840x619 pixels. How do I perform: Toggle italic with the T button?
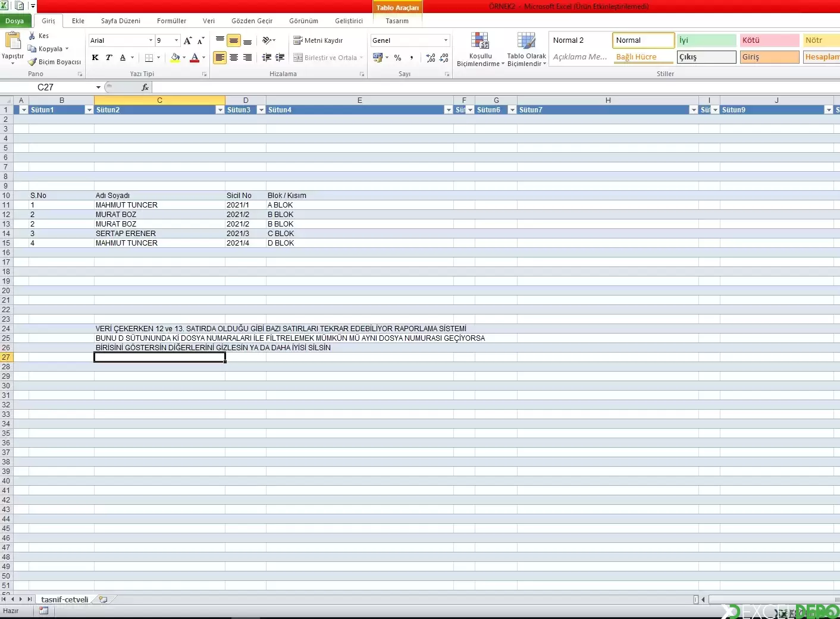(x=109, y=58)
